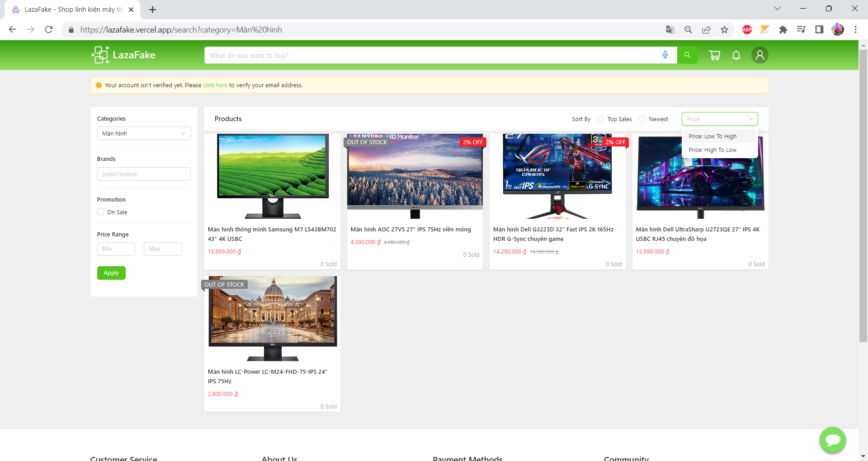Open the chat bubble widget
Viewport: 868px width, 461px height.
click(833, 440)
